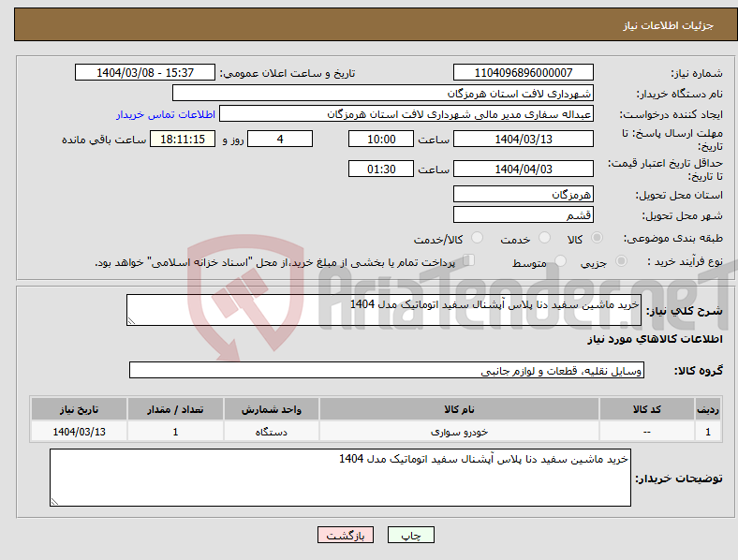Screen dimensions: 738x560
Task: Click the response deadline date 1404/03/13 field
Action: (x=523, y=139)
